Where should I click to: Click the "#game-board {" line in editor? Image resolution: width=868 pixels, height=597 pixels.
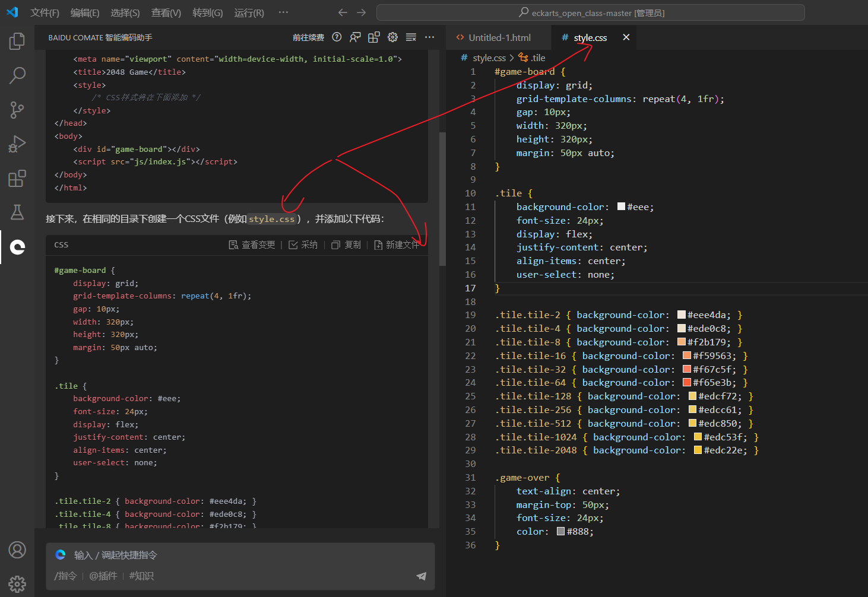[530, 71]
